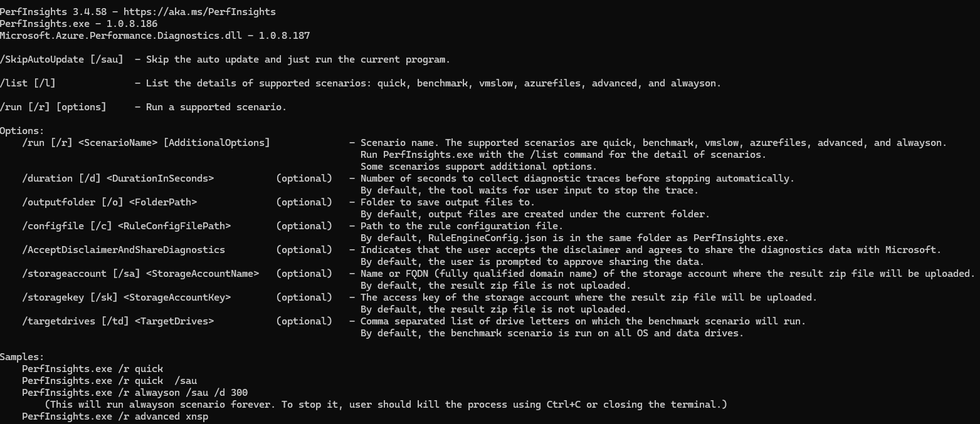980x424 pixels.
Task: Click the "Samples:" heading
Action: [x=23, y=357]
